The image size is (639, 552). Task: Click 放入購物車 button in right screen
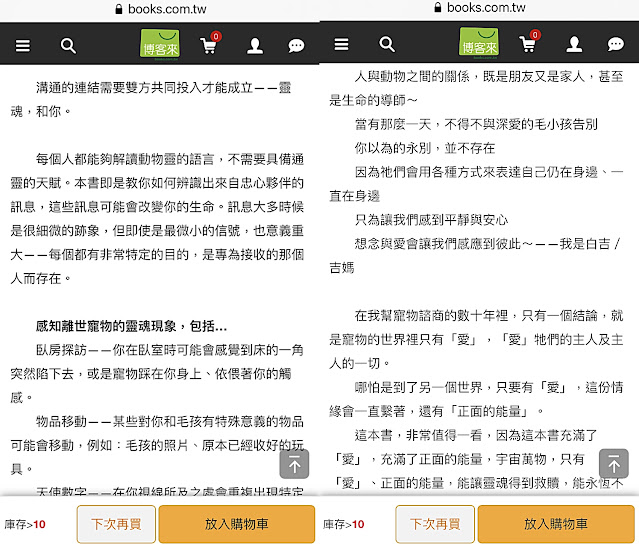pyautogui.click(x=556, y=524)
